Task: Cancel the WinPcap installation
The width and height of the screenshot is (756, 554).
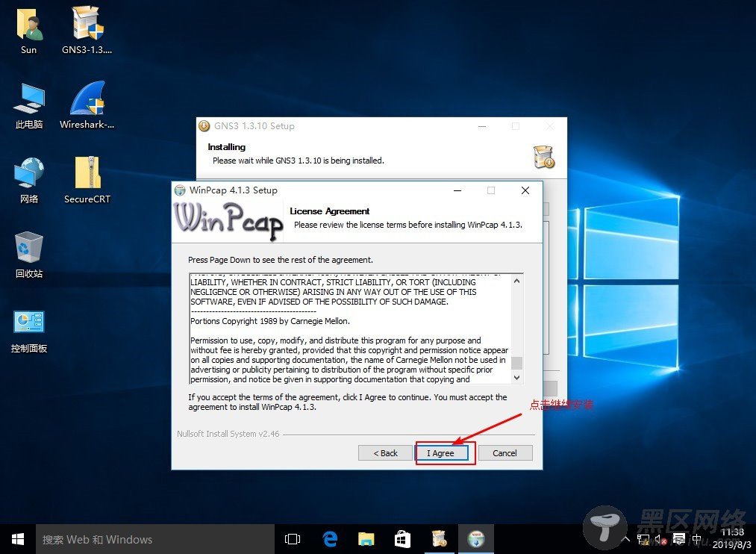Action: tap(505, 453)
